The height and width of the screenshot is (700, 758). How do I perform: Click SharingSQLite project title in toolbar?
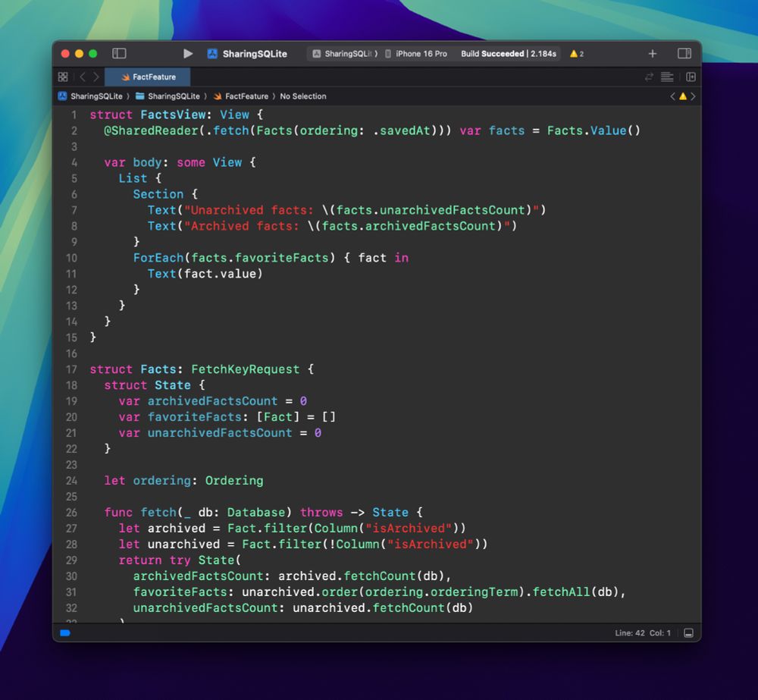(255, 54)
